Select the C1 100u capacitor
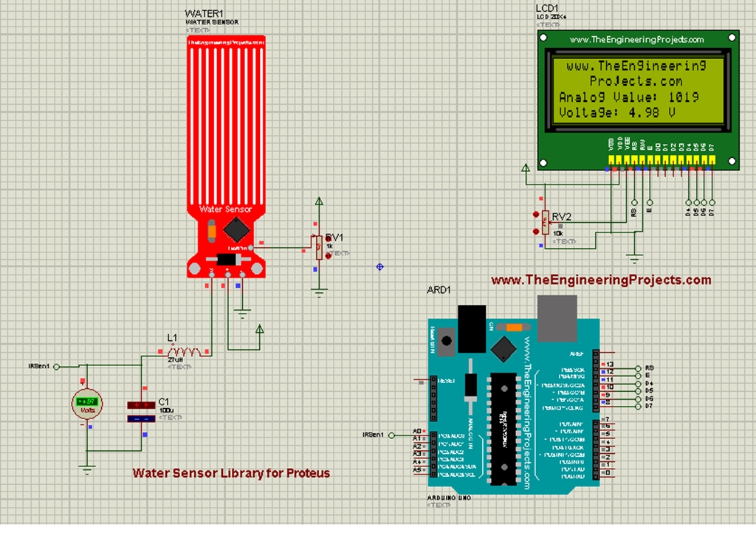This screenshot has width=756, height=538. tap(140, 404)
